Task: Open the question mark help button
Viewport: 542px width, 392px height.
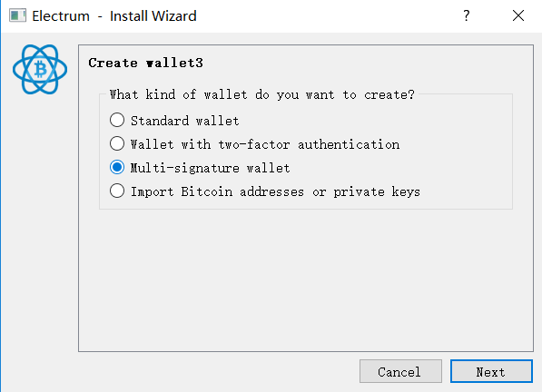Action: click(467, 15)
